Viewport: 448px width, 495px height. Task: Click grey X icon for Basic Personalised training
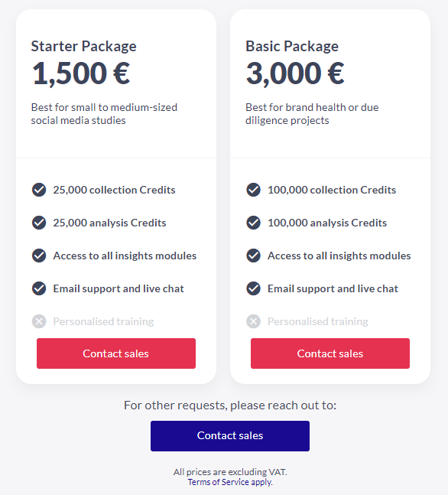pyautogui.click(x=253, y=321)
